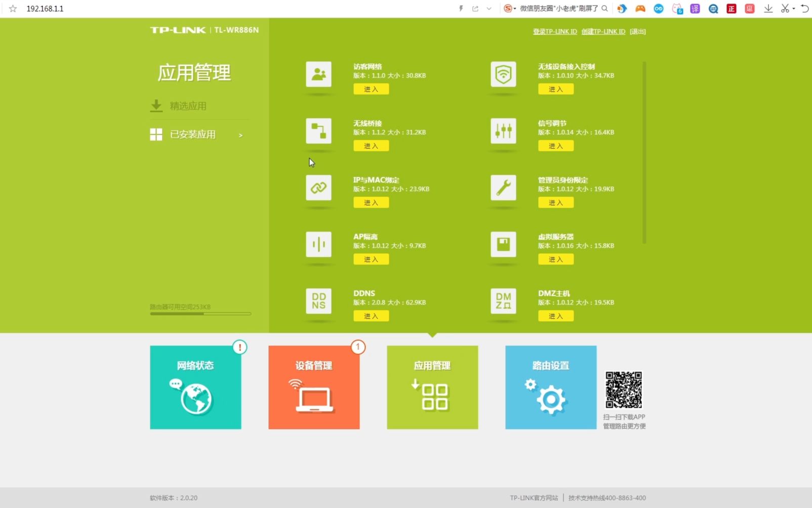Click the undo arrow in browser toolbar

coord(805,9)
